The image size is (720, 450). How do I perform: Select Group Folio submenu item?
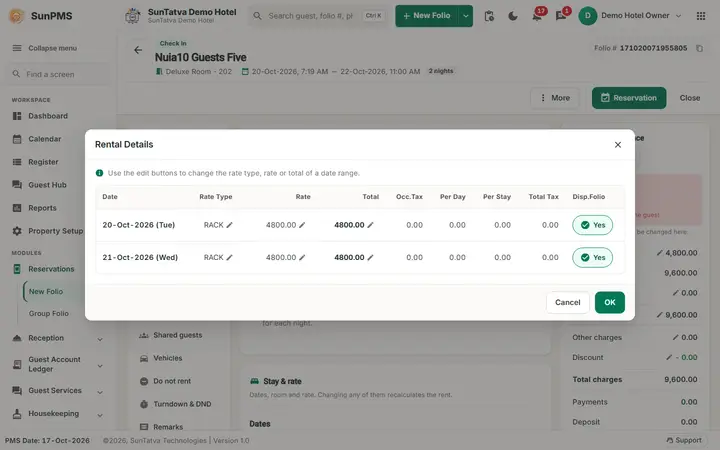click(49, 314)
